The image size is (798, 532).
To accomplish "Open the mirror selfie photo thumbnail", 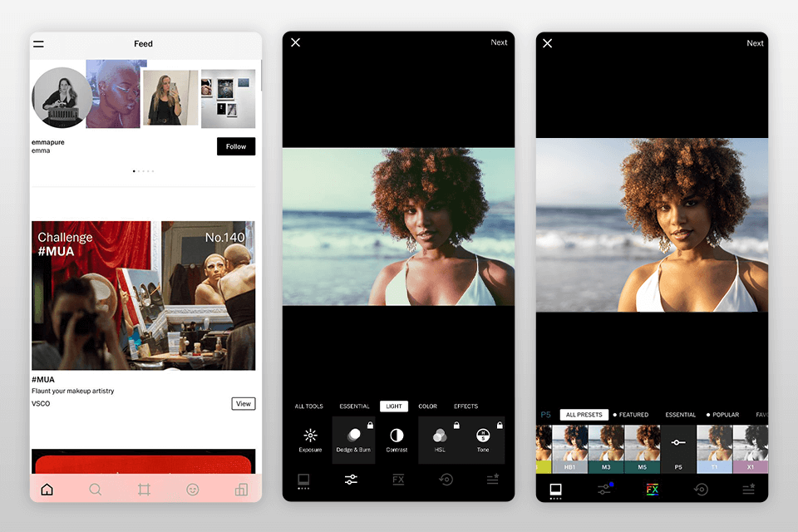I will pos(170,98).
